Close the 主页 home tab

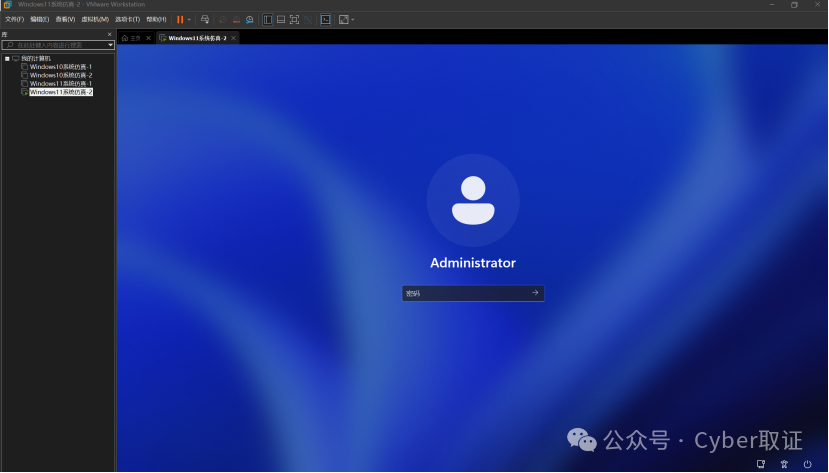149,38
